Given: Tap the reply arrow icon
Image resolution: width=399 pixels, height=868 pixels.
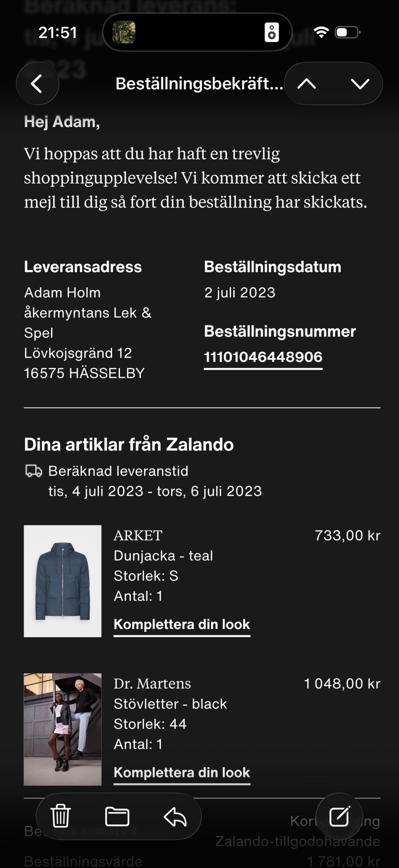Looking at the screenshot, I should [175, 816].
